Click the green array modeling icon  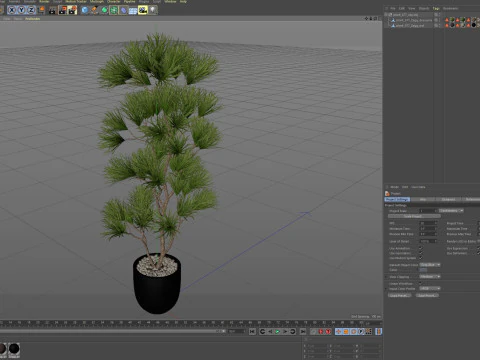tap(114, 10)
